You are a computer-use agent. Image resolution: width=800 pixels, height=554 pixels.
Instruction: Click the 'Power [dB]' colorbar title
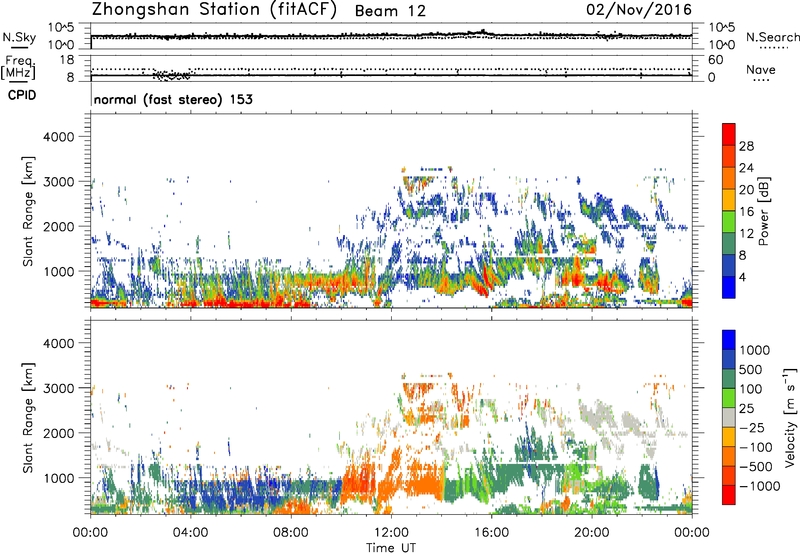764,211
